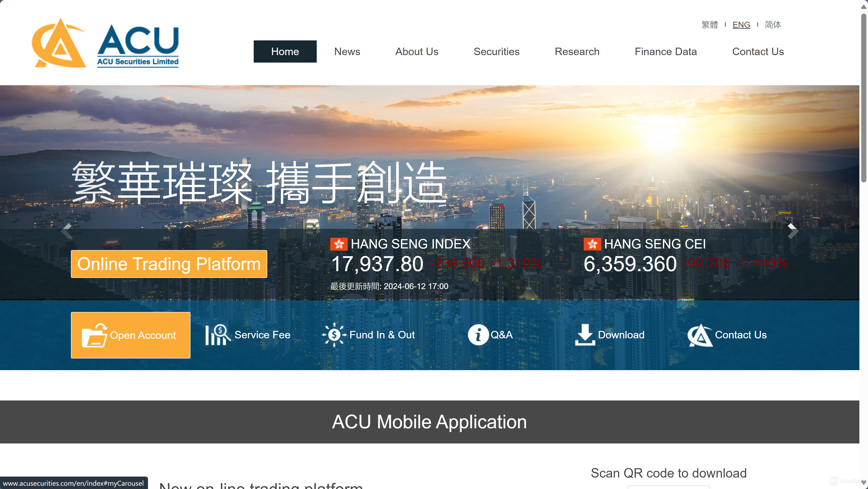The image size is (868, 489).
Task: Click the ACU Mobile Application heading
Action: click(x=429, y=422)
